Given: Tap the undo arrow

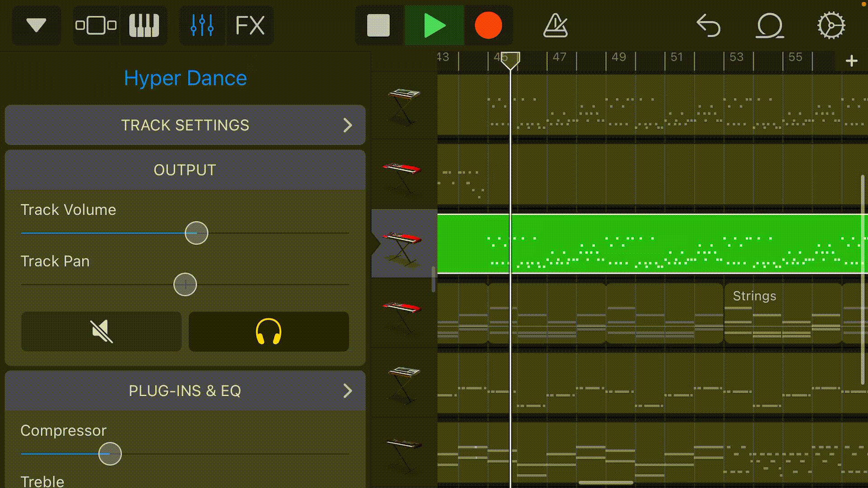Looking at the screenshot, I should [x=709, y=25].
